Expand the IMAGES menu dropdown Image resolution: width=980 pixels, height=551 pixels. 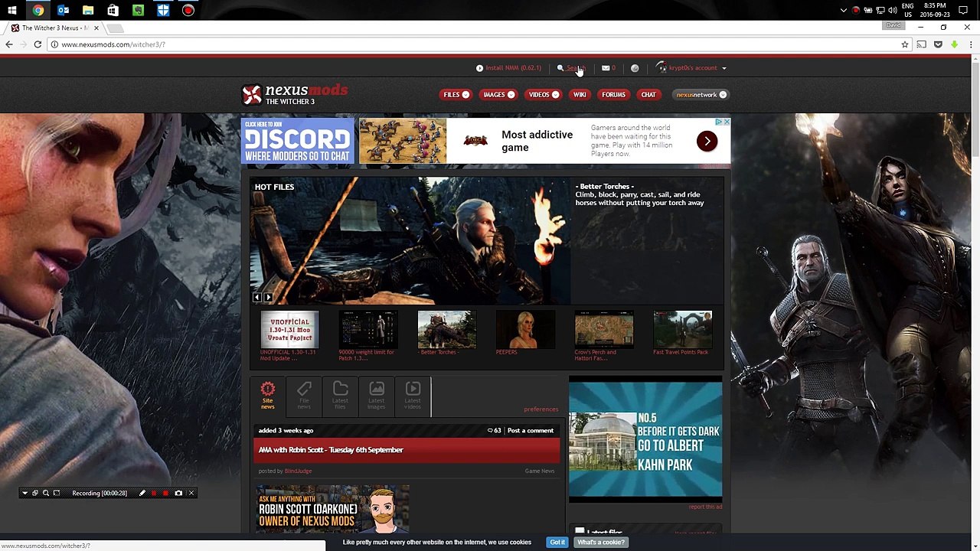pos(511,95)
